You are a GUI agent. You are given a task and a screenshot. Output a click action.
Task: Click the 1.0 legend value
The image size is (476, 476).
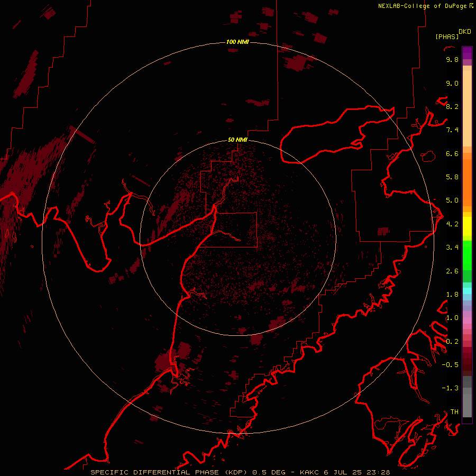tap(452, 318)
